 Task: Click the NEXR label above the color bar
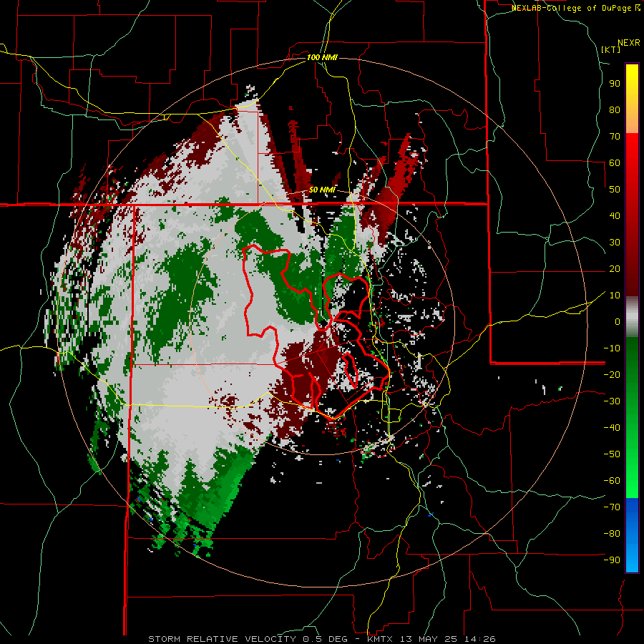629,43
